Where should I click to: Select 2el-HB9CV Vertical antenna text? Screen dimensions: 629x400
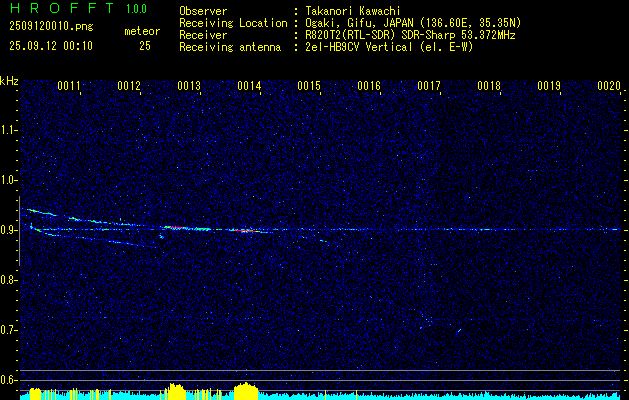[389, 47]
